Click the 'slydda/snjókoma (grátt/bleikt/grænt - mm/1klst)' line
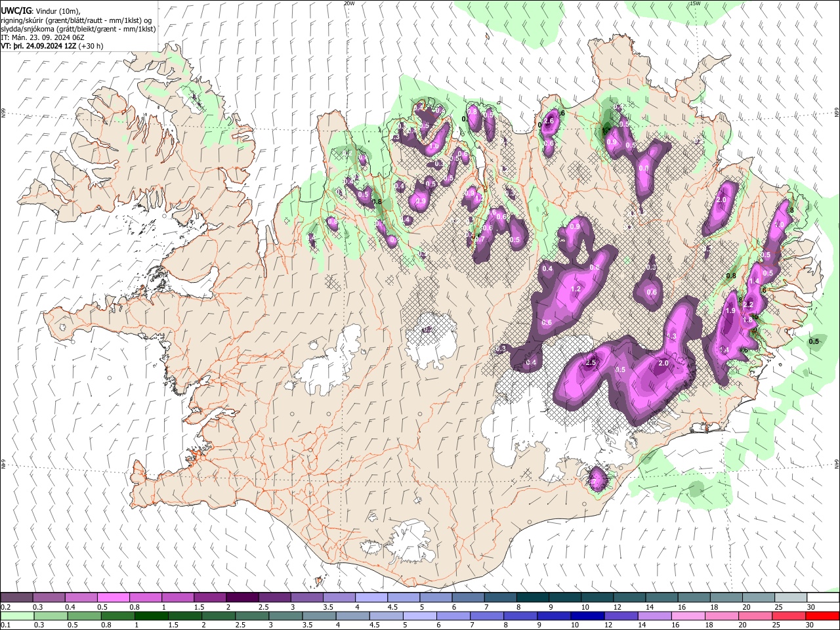 pyautogui.click(x=78, y=29)
